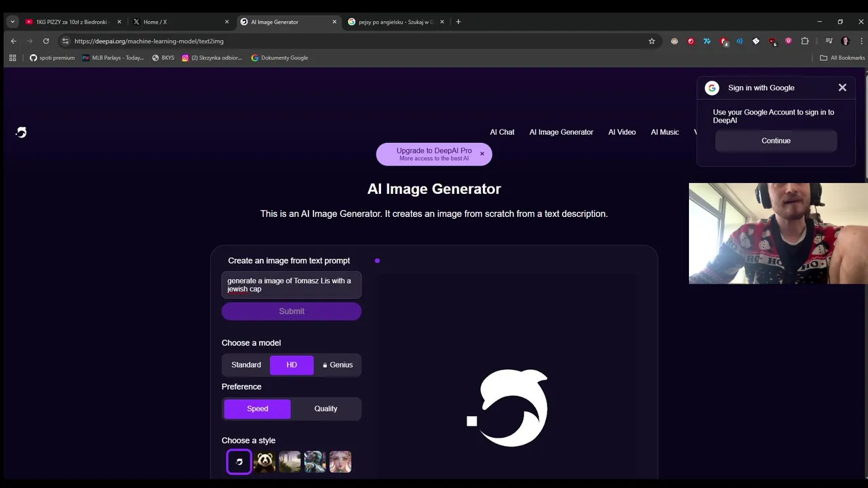868x488 pixels.
Task: Select the sci-fi robot style thumbnail
Action: [315, 462]
